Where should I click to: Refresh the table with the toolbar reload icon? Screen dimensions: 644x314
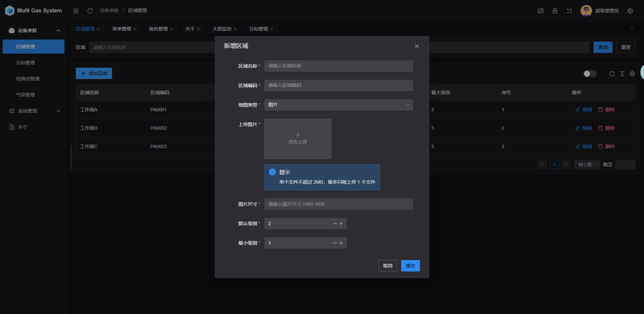612,74
